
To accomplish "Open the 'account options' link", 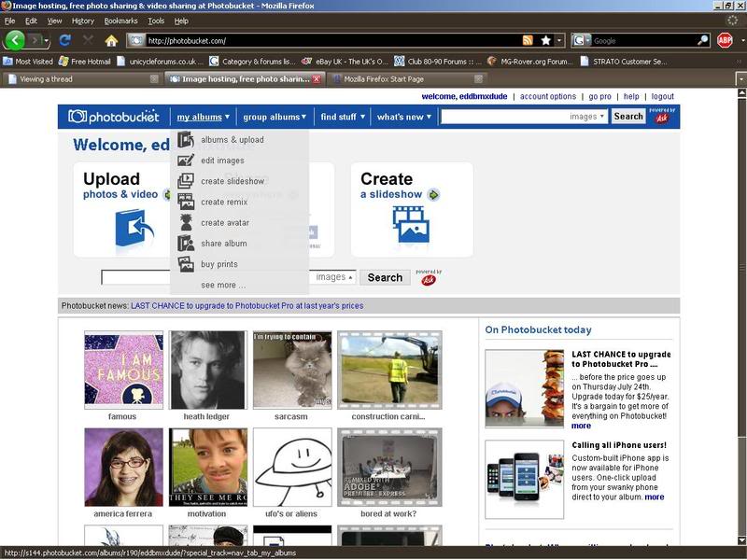I will pyautogui.click(x=548, y=96).
